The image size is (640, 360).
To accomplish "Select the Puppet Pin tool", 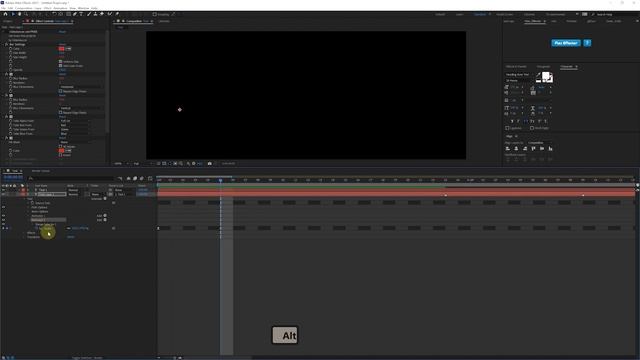I will (x=117, y=14).
